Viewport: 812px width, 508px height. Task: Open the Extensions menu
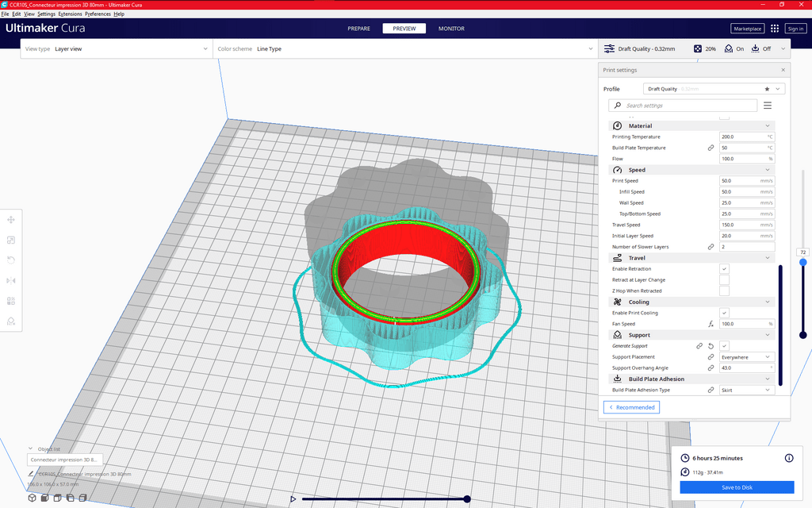click(x=70, y=14)
